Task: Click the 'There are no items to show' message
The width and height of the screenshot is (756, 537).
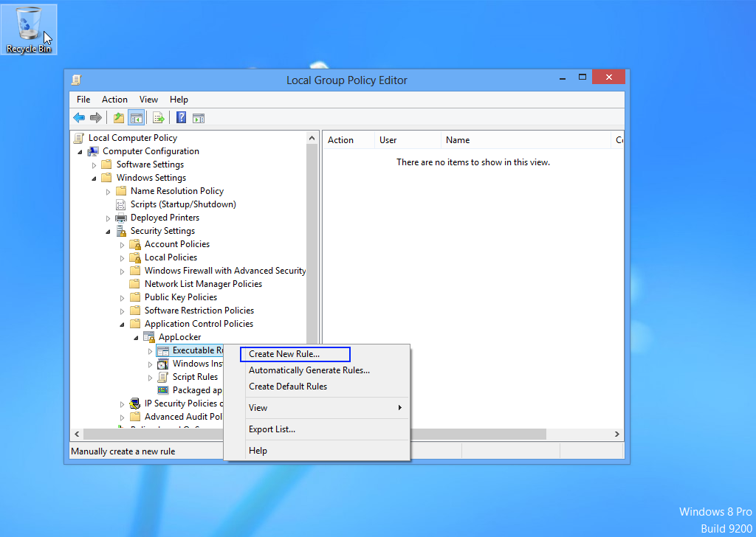Action: [x=473, y=162]
